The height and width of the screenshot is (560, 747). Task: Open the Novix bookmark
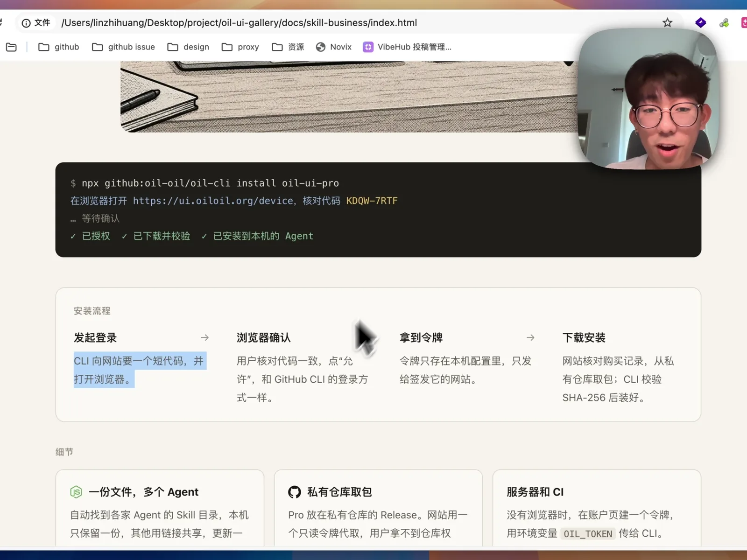point(334,47)
